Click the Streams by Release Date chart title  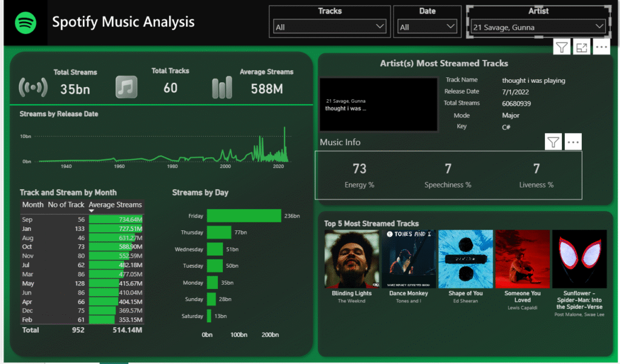tap(59, 114)
